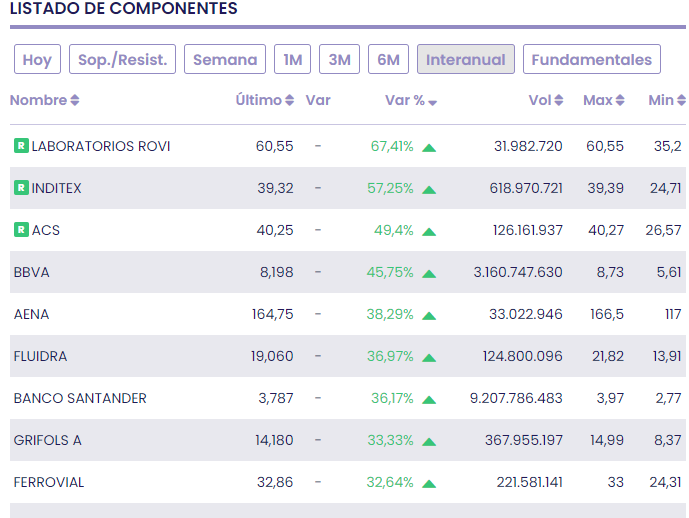This screenshot has width=689, height=518.
Task: Click the Min column sort arrows
Action: [x=682, y=101]
